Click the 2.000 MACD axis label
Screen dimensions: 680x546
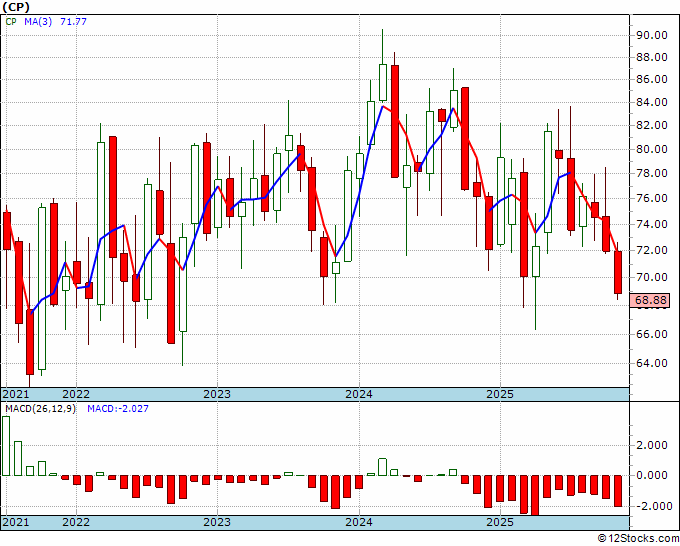click(x=652, y=445)
